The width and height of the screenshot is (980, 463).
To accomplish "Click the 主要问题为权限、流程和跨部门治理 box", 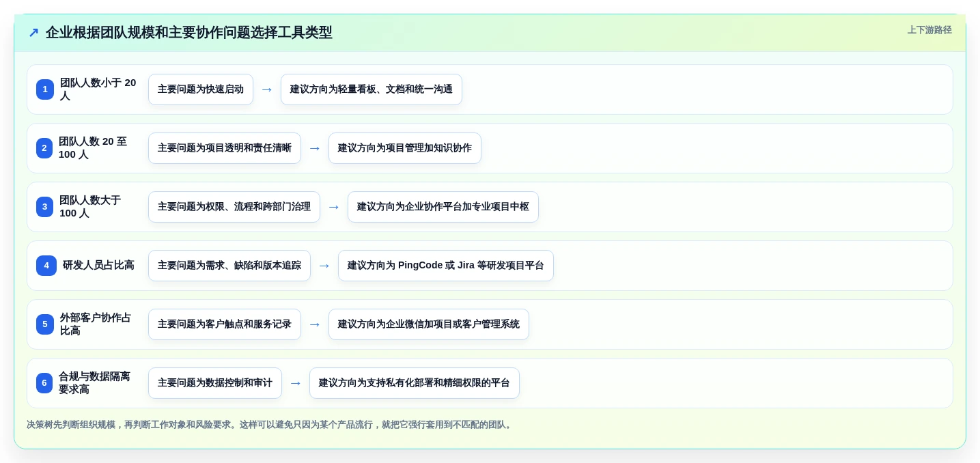I will (x=234, y=207).
